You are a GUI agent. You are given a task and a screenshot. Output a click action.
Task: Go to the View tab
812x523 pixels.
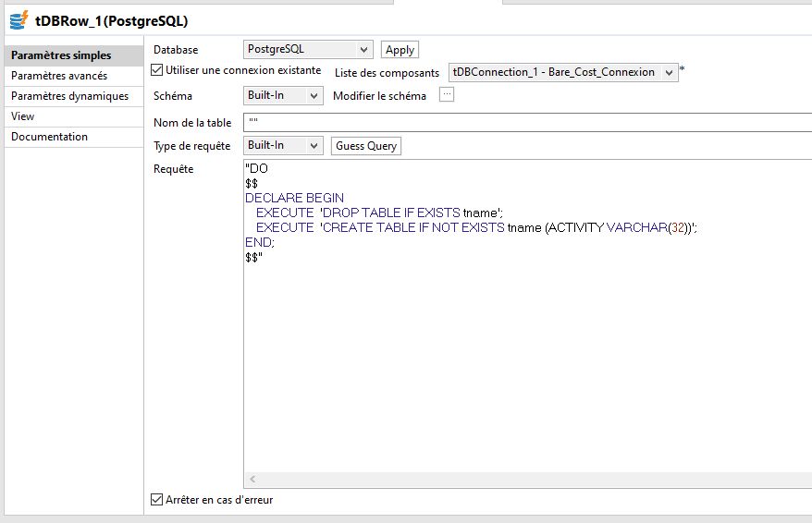[74, 116]
